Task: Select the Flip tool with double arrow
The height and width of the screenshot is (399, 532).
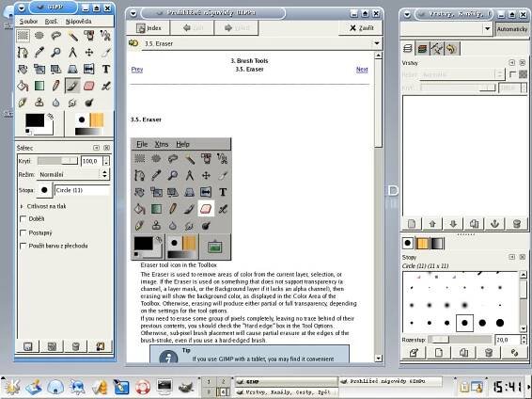Action: pyautogui.click(x=89, y=69)
